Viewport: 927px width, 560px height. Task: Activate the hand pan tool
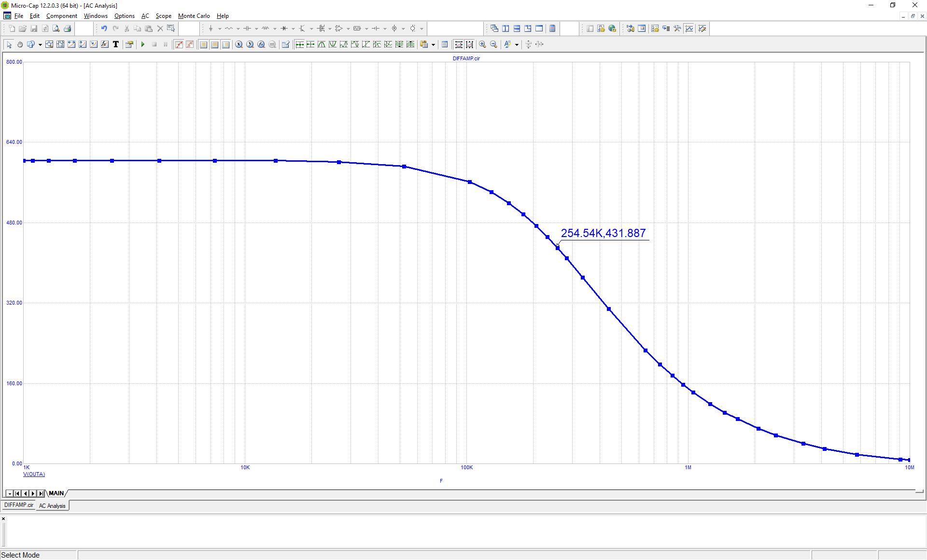[20, 44]
